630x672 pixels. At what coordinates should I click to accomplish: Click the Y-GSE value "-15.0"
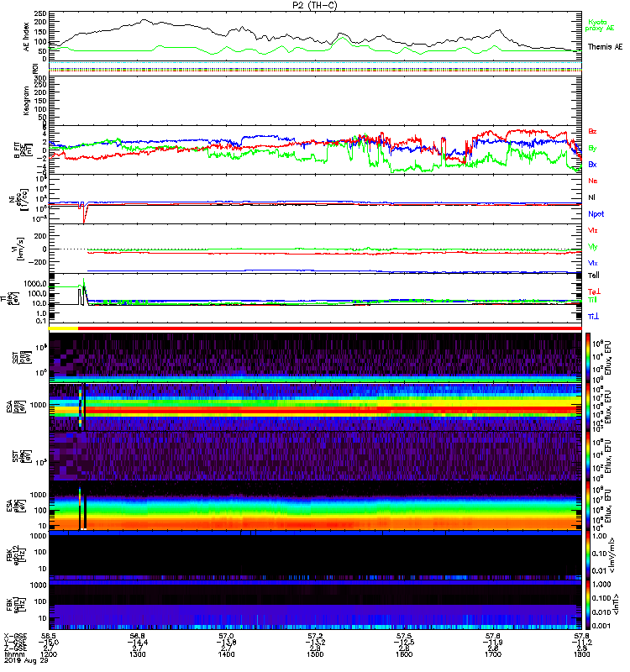49,643
